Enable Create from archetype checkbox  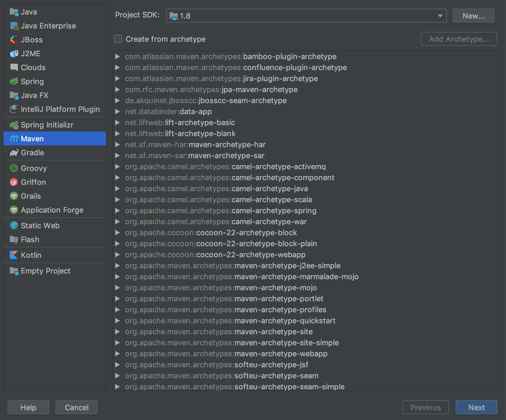click(x=118, y=39)
